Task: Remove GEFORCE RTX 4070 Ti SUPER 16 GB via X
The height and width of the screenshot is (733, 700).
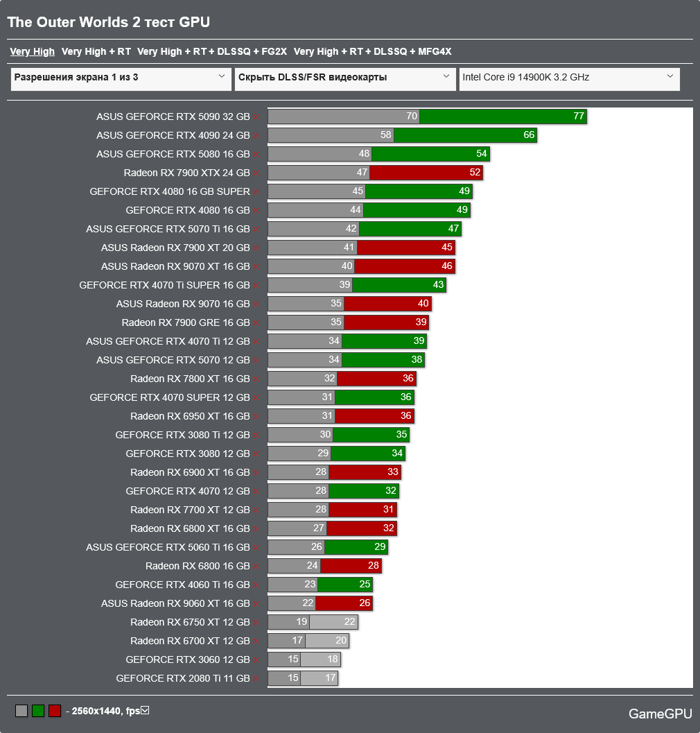Action: [x=256, y=285]
